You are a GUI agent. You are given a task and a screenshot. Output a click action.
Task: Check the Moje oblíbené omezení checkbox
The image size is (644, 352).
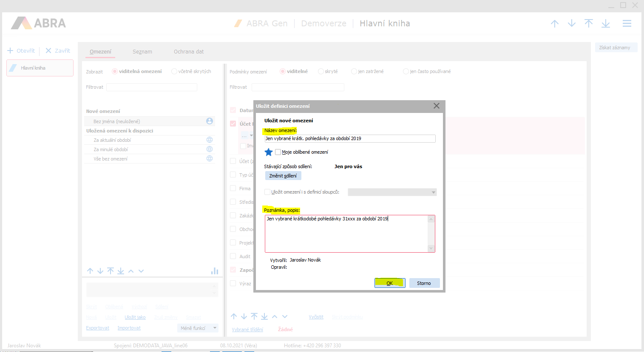coord(278,152)
